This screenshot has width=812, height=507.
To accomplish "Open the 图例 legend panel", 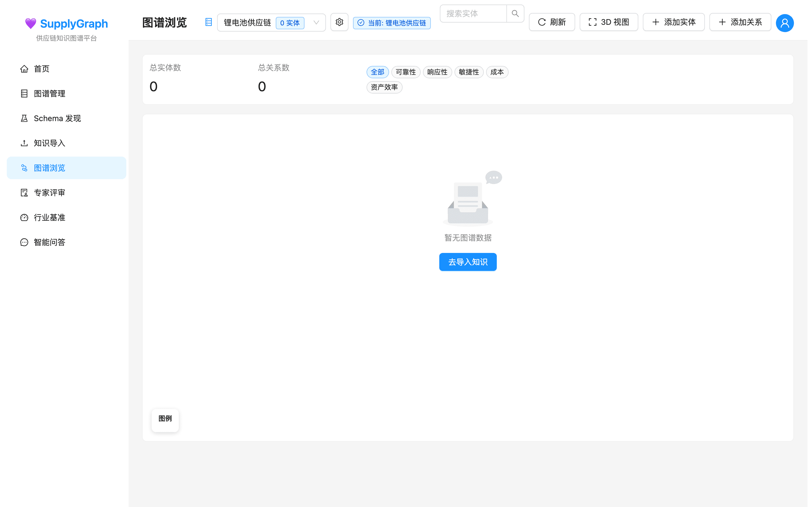I will pyautogui.click(x=165, y=420).
